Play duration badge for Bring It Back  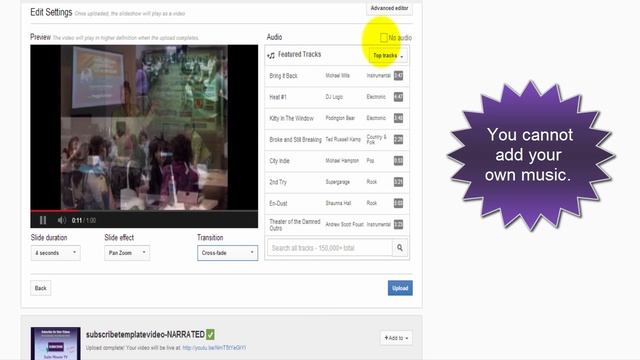coord(398,76)
